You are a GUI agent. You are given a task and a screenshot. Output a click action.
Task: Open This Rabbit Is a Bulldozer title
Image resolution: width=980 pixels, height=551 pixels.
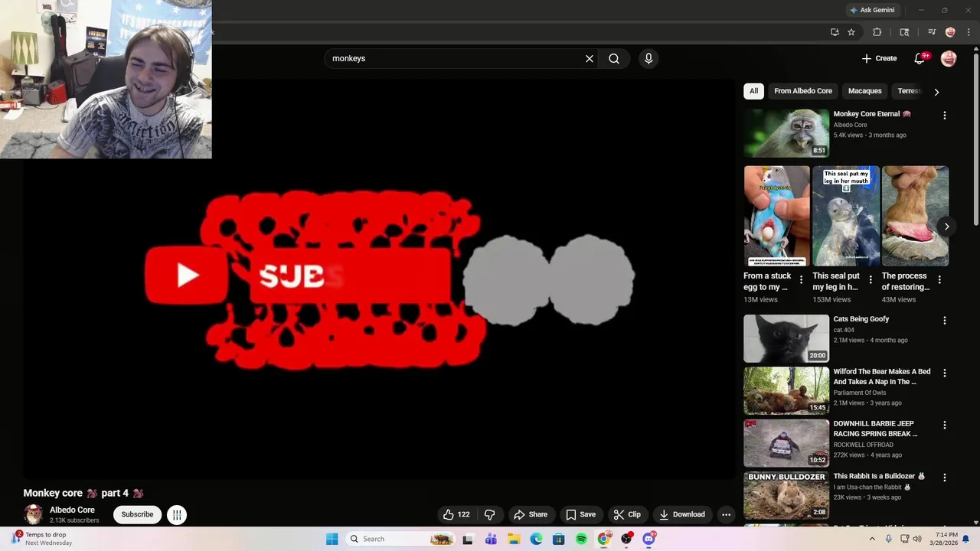point(879,476)
